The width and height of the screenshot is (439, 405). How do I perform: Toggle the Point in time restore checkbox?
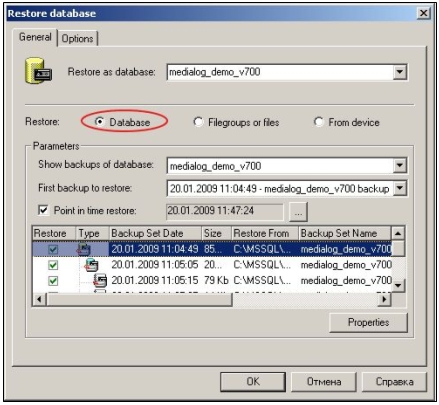[43, 210]
